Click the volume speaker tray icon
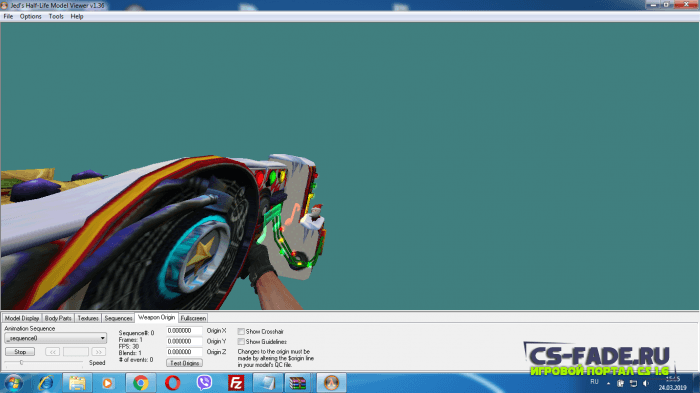This screenshot has width=700, height=393. click(x=646, y=383)
